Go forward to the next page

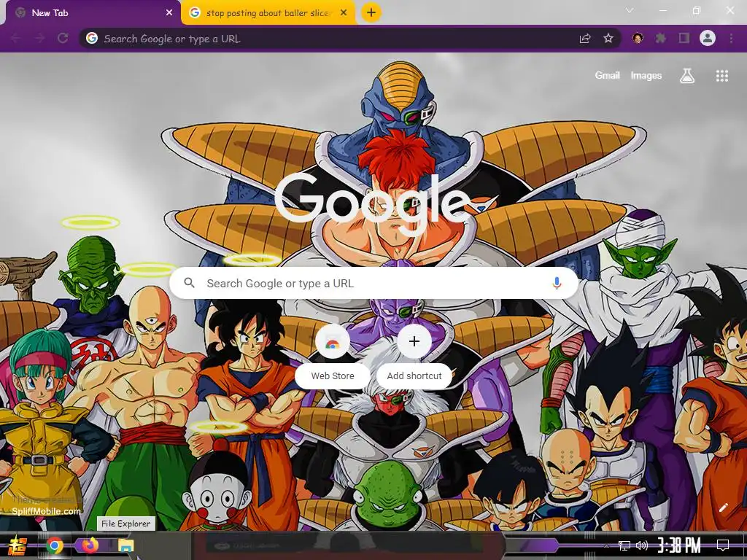(x=39, y=39)
